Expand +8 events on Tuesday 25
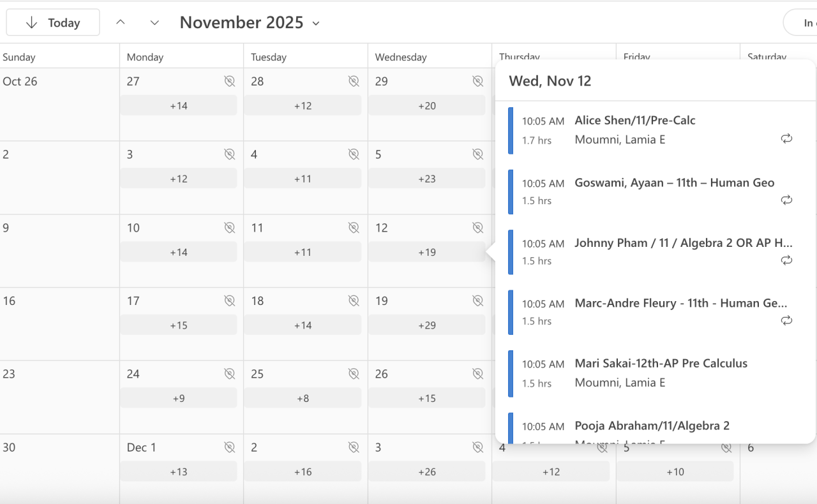Viewport: 817px width, 504px height. (x=303, y=398)
